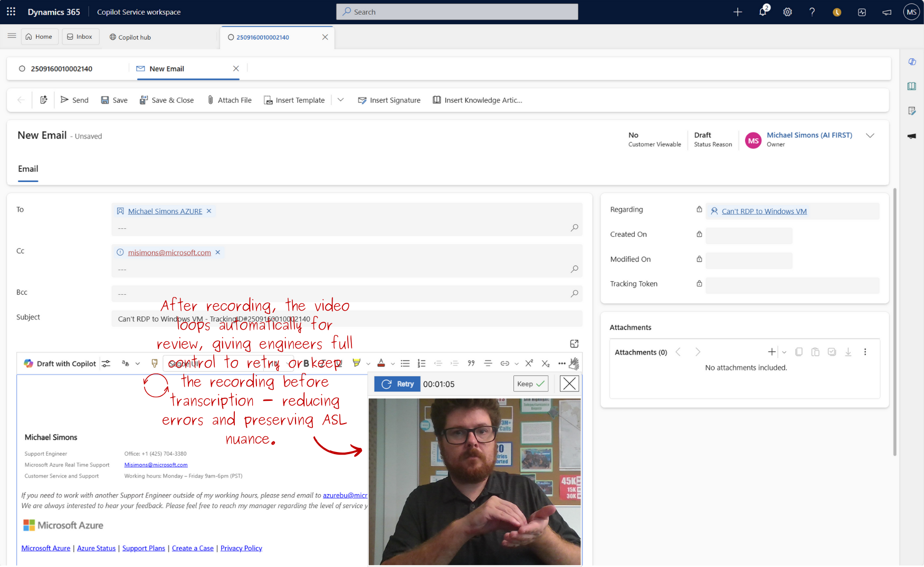
Task: Open the Can't RDP to Windows VM link
Action: pos(764,211)
